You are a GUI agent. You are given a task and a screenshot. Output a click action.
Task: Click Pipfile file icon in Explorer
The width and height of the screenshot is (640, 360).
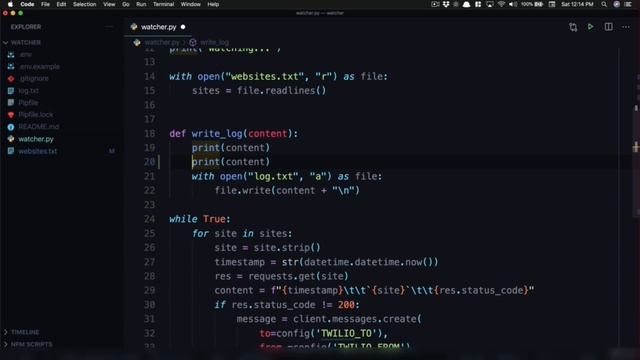click(11, 102)
